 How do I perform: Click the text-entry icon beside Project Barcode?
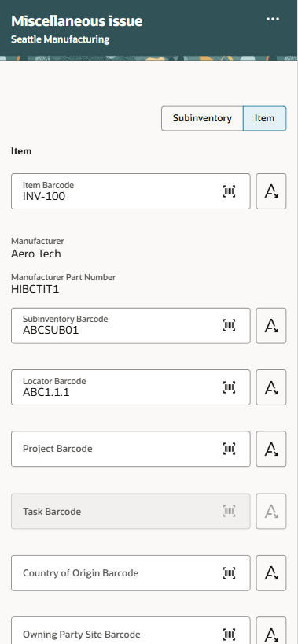click(x=271, y=449)
